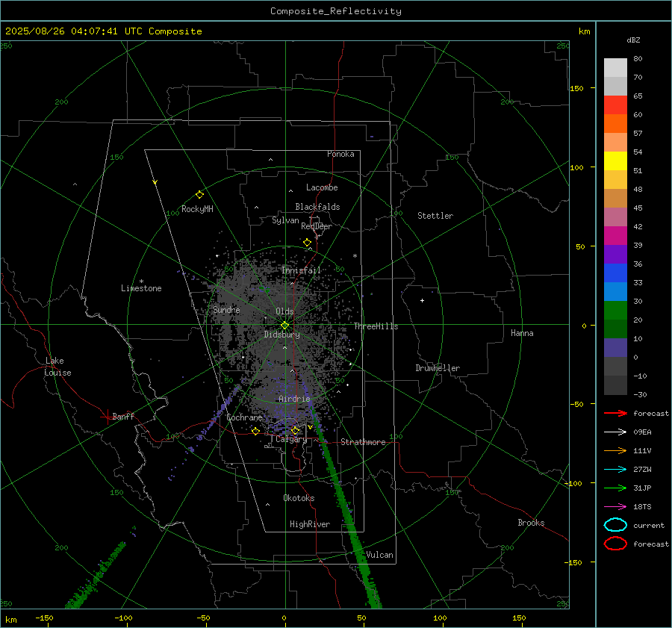
Task: Click the Airdrie city label
Action: [x=294, y=399]
